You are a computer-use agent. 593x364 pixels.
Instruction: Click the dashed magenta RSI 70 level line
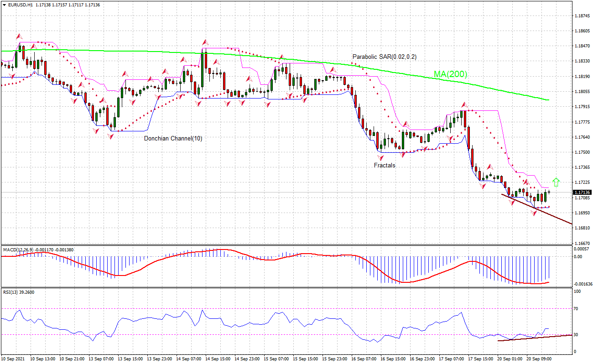pyautogui.click(x=274, y=309)
